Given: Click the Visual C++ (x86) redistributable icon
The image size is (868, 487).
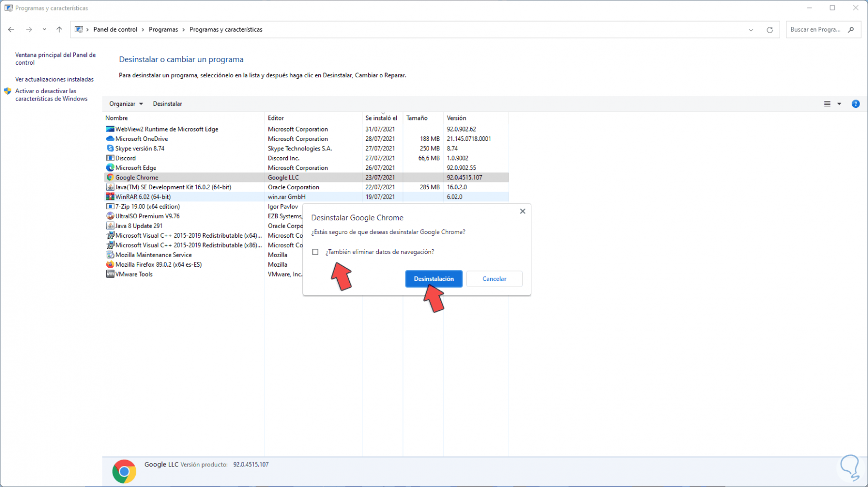Looking at the screenshot, I should click(110, 245).
